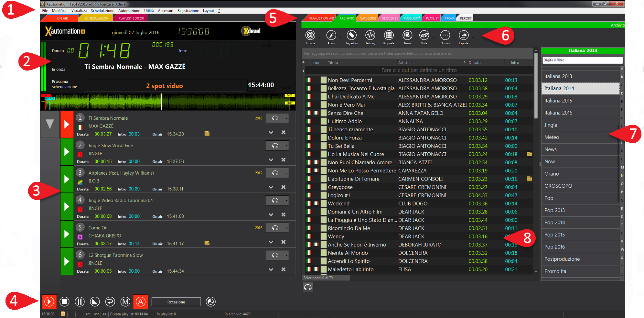Click inside the green waveform display
This screenshot has height=318, width=644.
click(168, 102)
